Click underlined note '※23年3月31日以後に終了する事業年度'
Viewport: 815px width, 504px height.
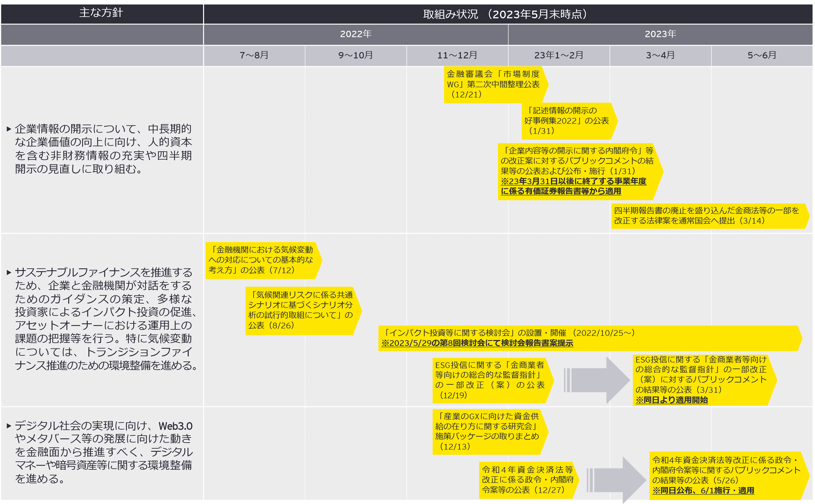click(x=573, y=181)
